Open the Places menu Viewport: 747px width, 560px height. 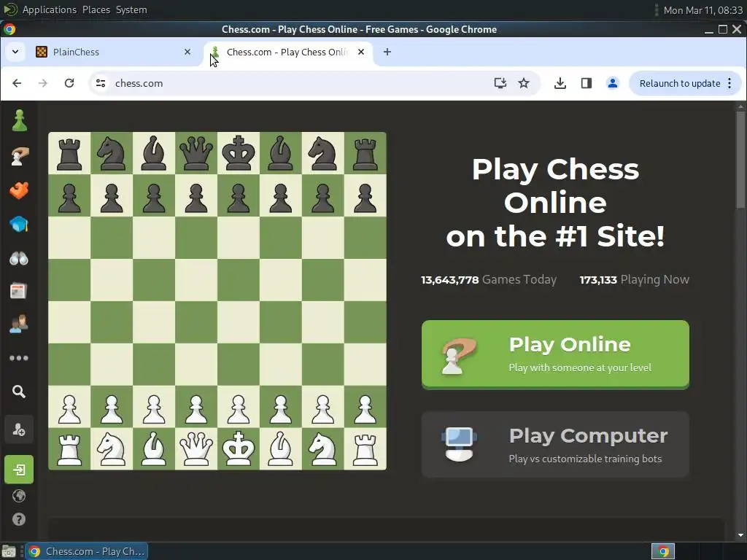[96, 9]
